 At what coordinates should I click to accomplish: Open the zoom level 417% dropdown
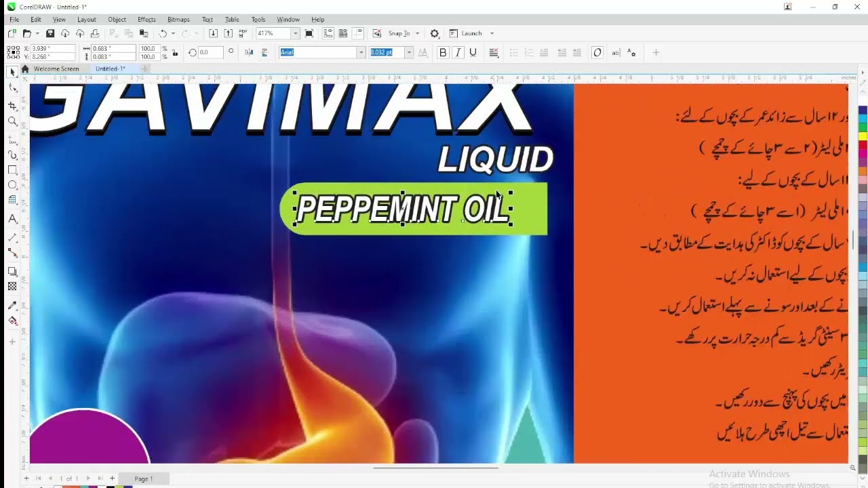click(x=295, y=33)
